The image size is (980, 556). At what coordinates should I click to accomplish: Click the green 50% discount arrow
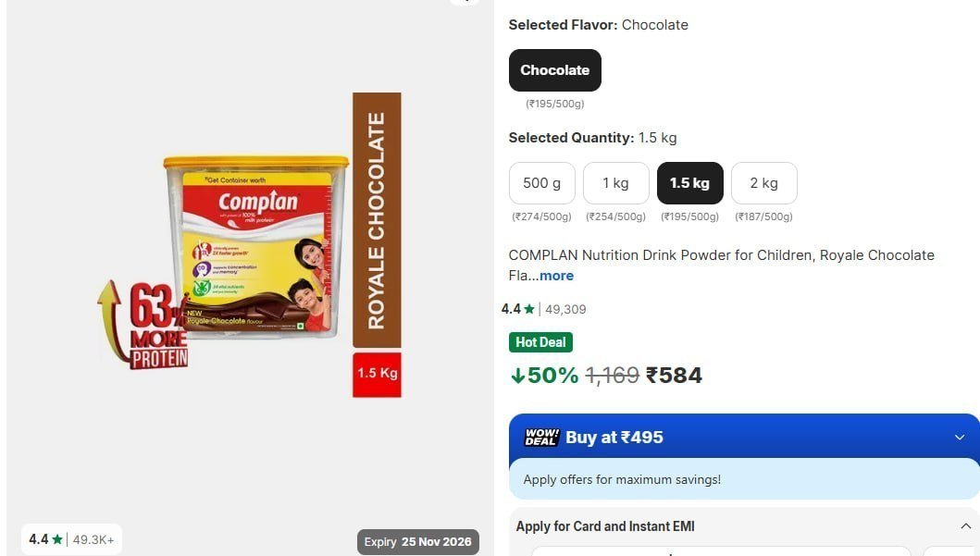click(x=517, y=376)
